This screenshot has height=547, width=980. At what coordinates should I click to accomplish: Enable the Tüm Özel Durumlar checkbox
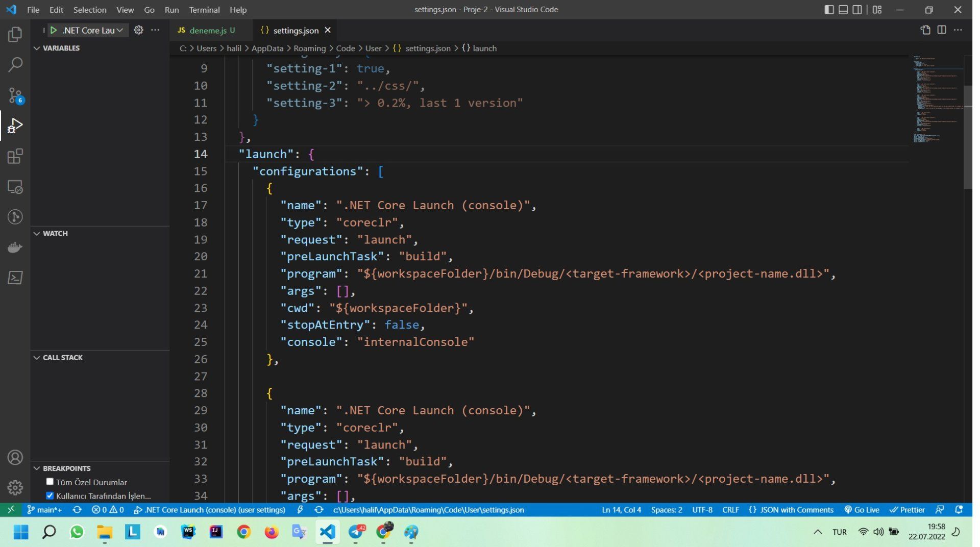(x=50, y=482)
